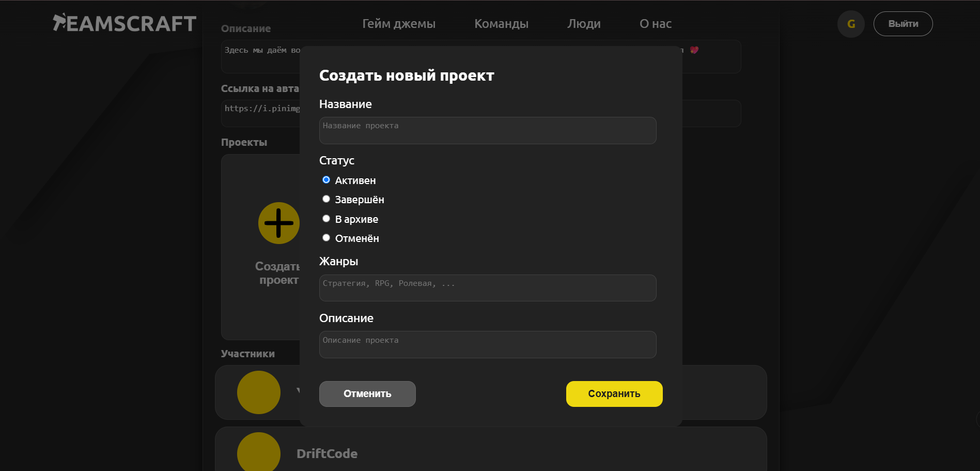Click the Создать новый проект dialog title

(x=407, y=75)
